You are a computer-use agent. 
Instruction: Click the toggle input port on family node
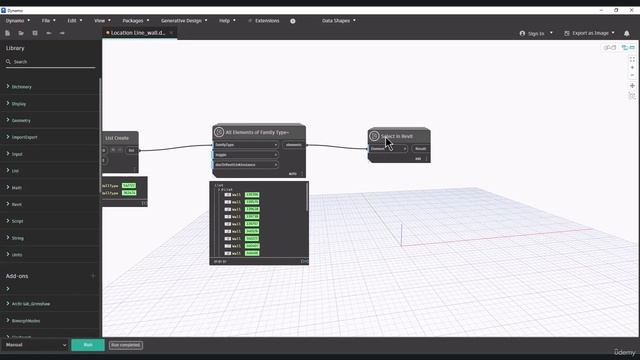(x=245, y=155)
